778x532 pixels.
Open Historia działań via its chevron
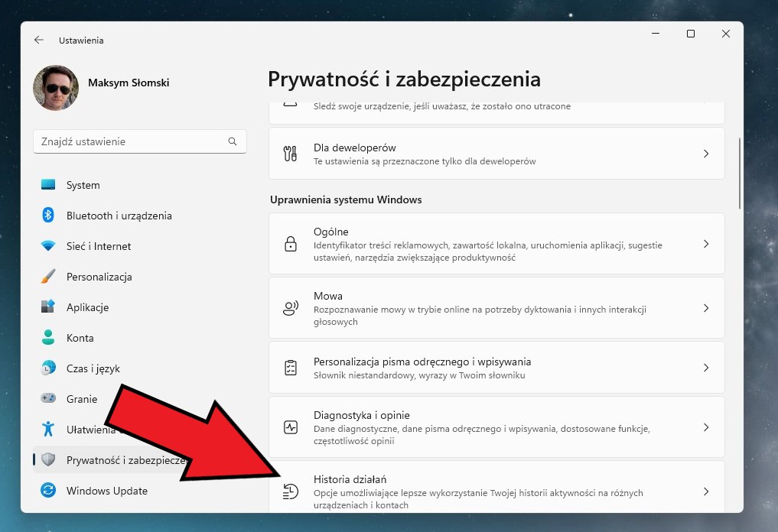click(x=705, y=491)
